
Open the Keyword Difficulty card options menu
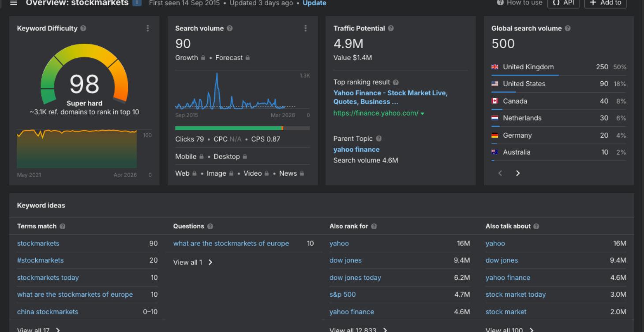(x=147, y=28)
